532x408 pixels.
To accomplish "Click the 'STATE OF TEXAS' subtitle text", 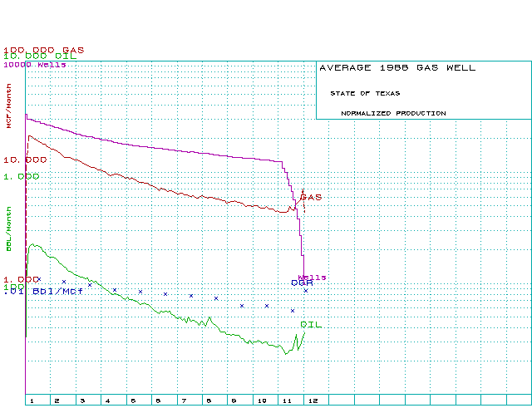I will (364, 93).
